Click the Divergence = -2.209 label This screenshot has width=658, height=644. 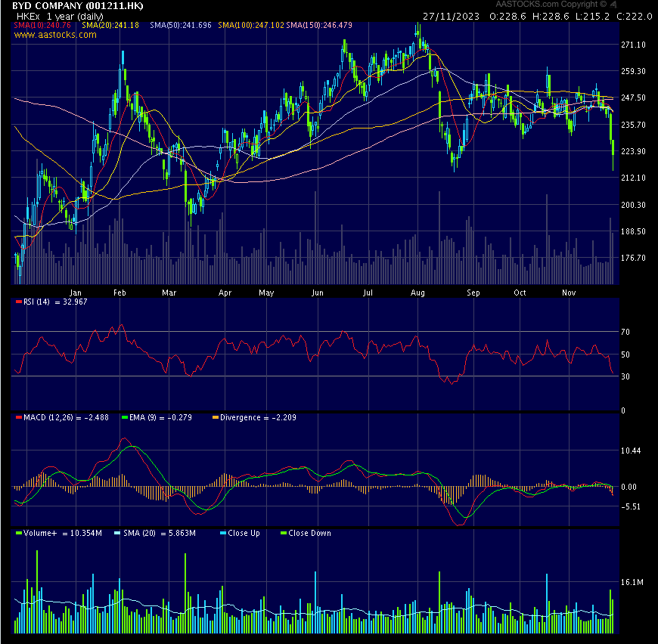258,417
